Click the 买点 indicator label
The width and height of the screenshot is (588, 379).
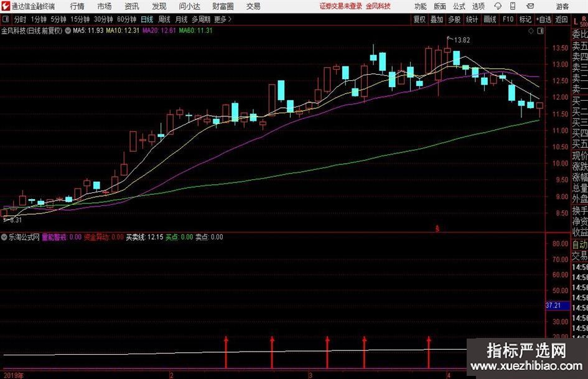[172, 237]
